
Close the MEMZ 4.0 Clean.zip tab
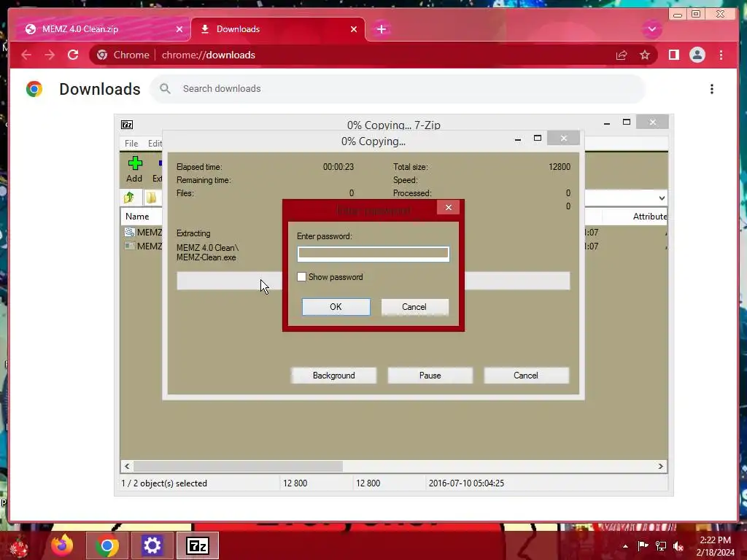(179, 29)
